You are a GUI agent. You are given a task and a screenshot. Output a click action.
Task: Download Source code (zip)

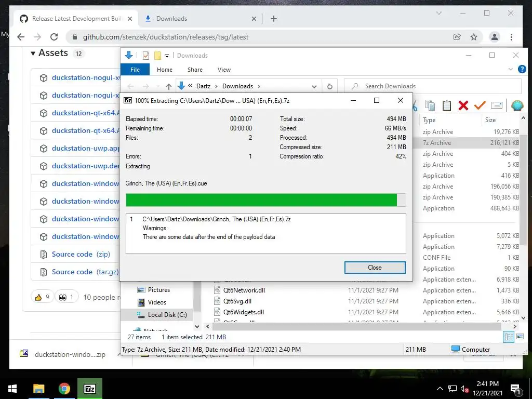pyautogui.click(x=81, y=254)
